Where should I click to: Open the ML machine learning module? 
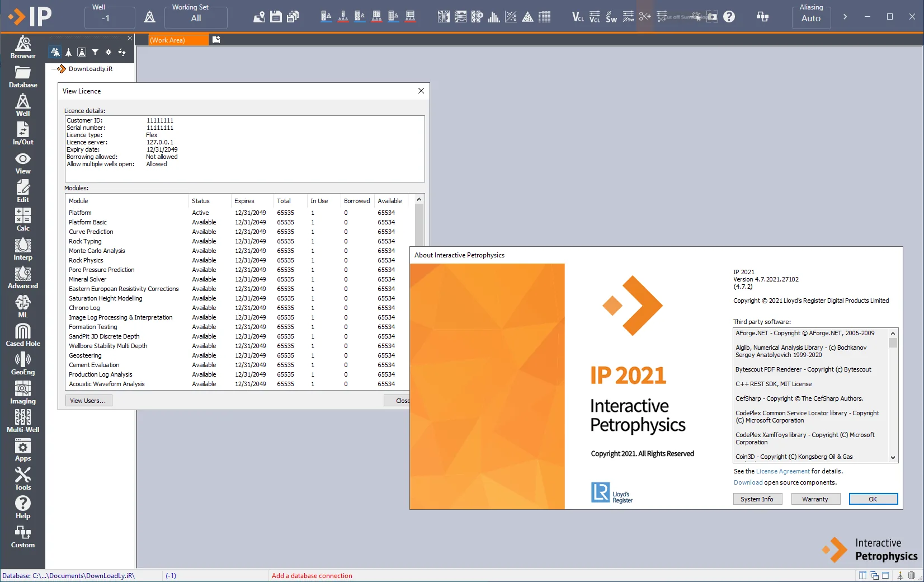[23, 307]
